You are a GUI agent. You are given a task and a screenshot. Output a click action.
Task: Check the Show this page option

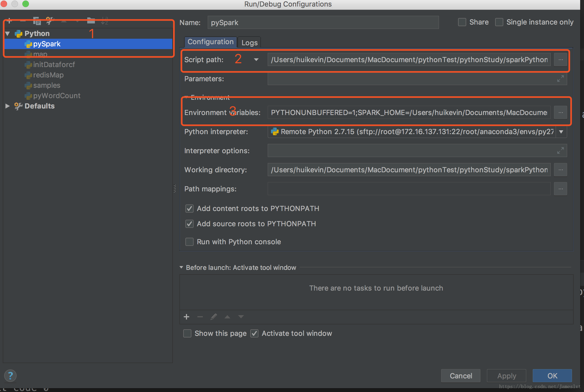click(x=187, y=333)
